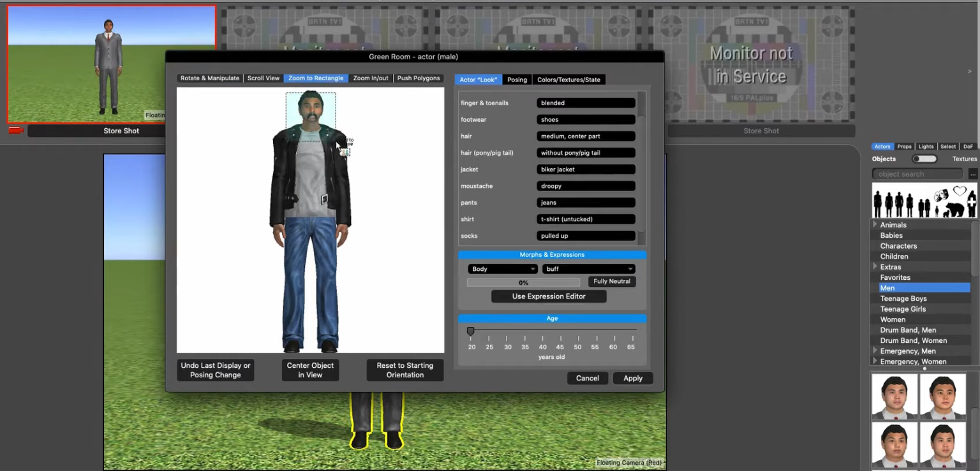
Task: Open the Lights panel tab
Action: tap(926, 146)
